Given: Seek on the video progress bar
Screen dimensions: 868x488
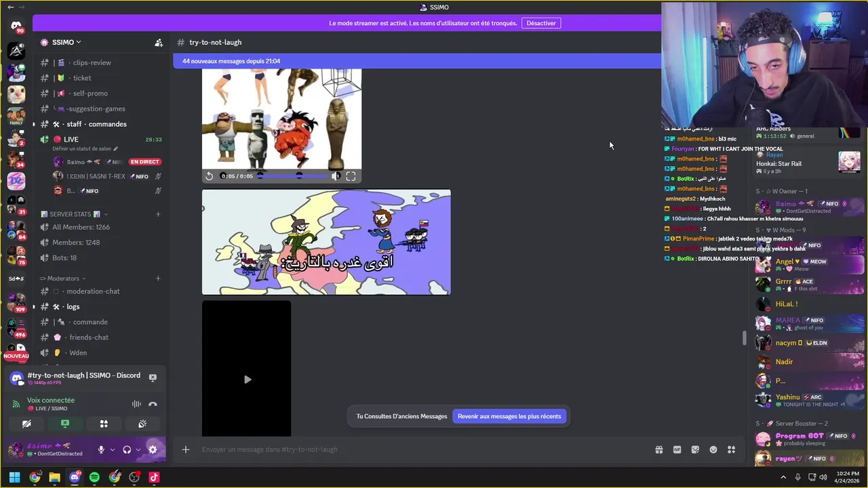Looking at the screenshot, I should (x=292, y=176).
